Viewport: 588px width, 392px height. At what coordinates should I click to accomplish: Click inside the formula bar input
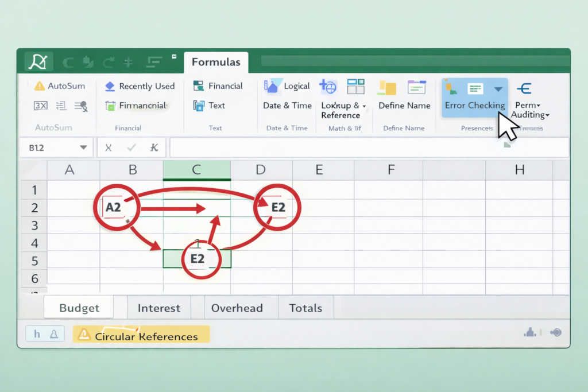click(x=367, y=148)
